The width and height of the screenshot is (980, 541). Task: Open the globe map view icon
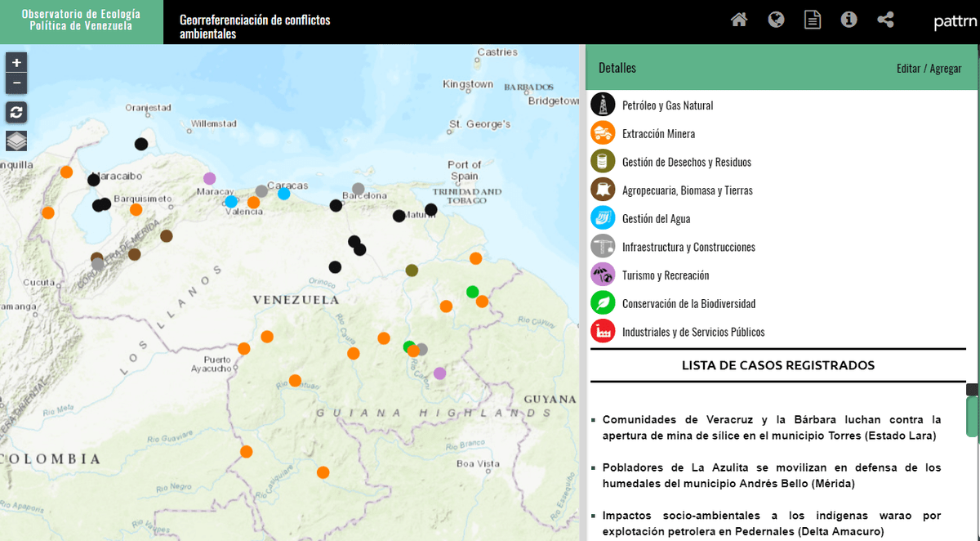click(776, 20)
